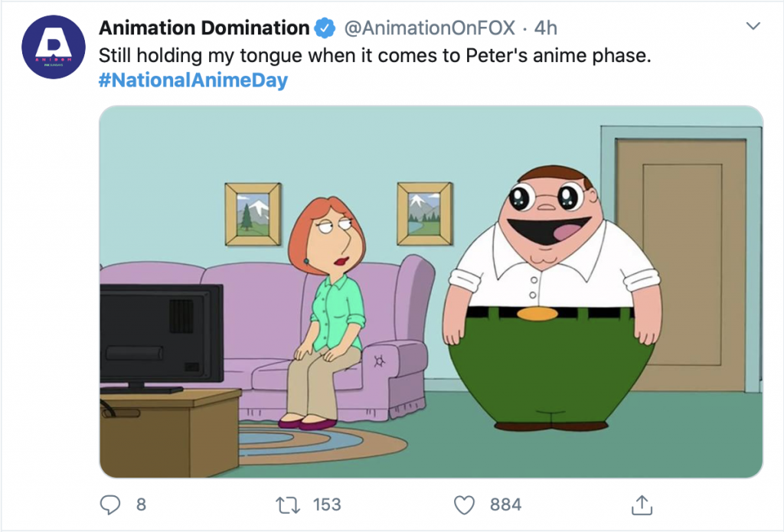Click the 4h timestamp of the tweet
This screenshot has height=532, width=784.
point(545,29)
